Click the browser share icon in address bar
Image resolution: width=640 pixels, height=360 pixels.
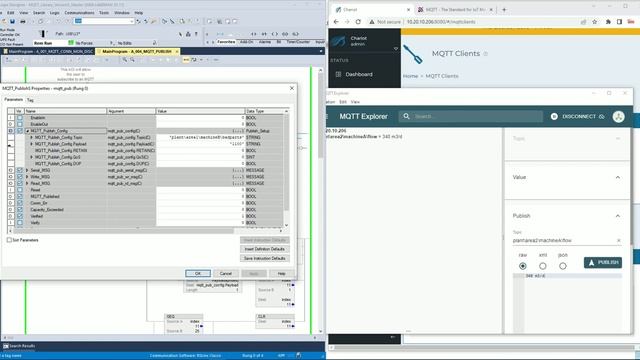click(x=584, y=22)
